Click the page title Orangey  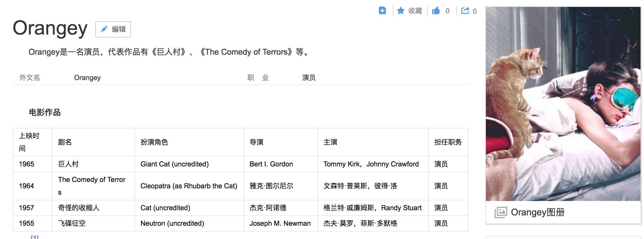[50, 29]
